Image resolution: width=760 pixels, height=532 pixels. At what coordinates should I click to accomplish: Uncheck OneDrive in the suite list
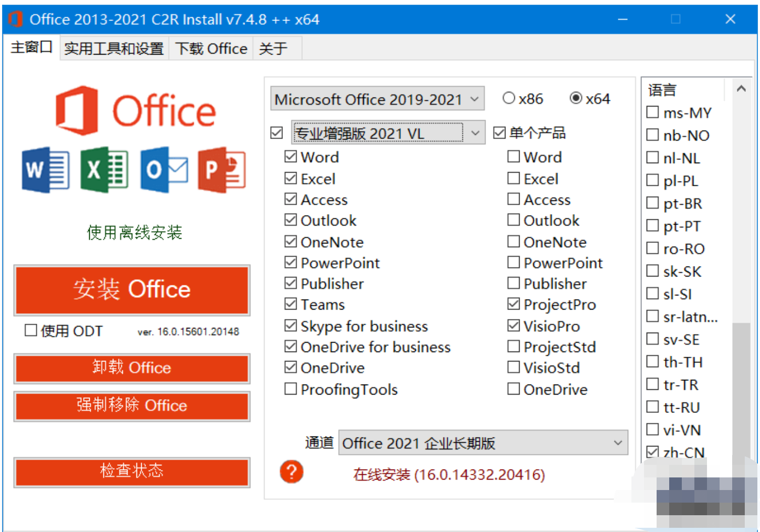(x=290, y=367)
